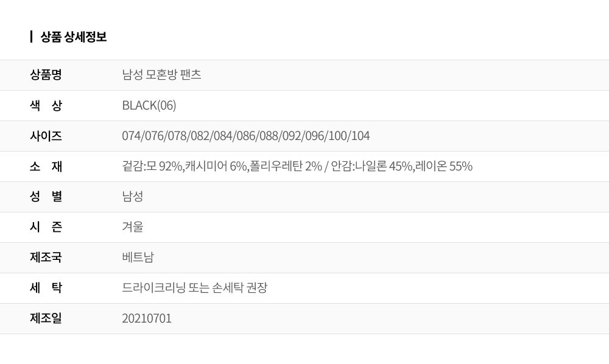Click the 상품 상세정보 section heading

(73, 37)
